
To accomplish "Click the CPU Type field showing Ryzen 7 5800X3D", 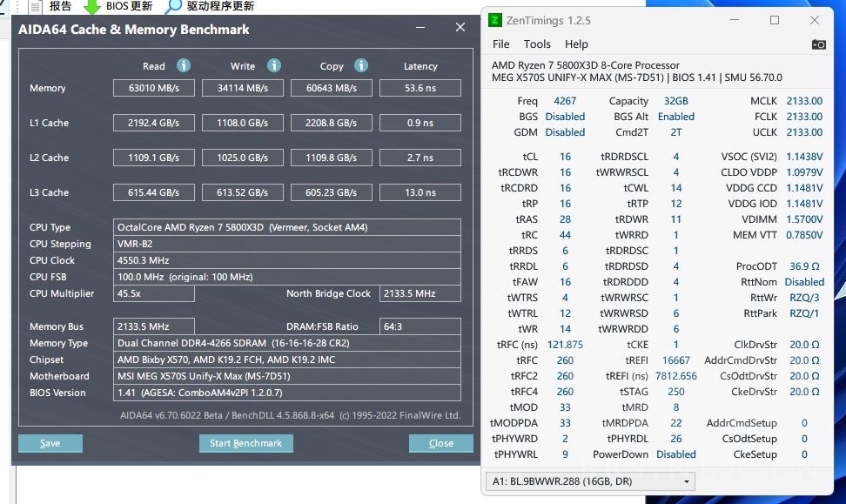I will (287, 226).
